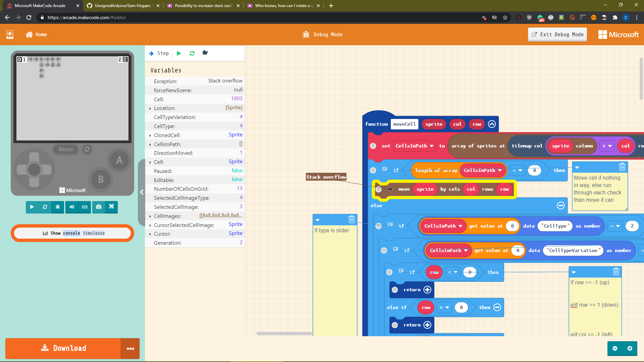Viewport: 644px width, 362px height.
Task: Mute simulator audio with speaker icon
Action: point(72,207)
